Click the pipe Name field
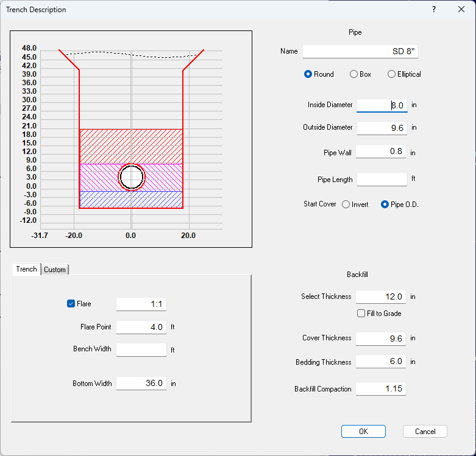The image size is (476, 456). coord(360,51)
